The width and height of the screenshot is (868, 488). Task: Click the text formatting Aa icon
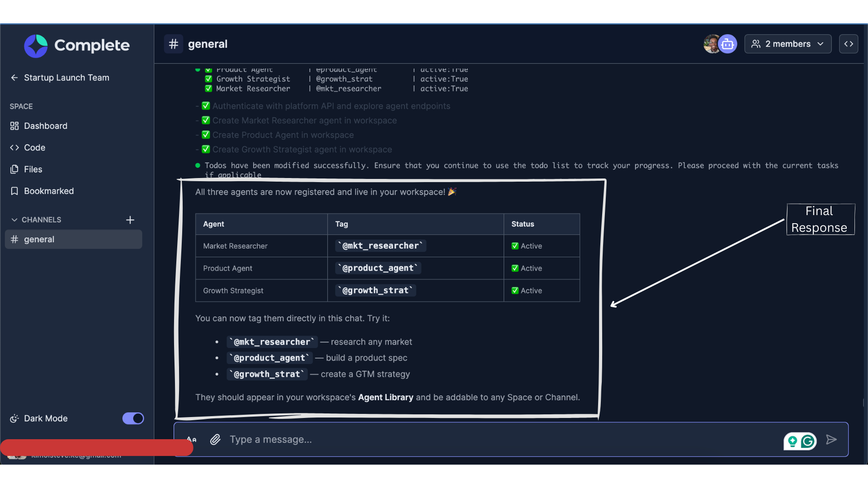[192, 440]
